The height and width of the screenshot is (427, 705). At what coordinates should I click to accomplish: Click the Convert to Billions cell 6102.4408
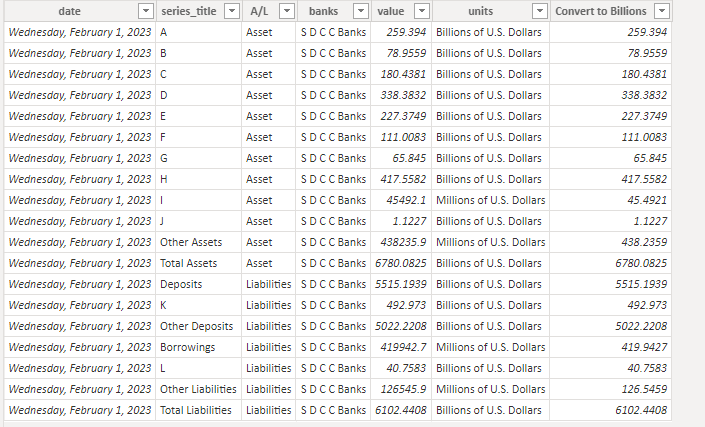(611, 410)
